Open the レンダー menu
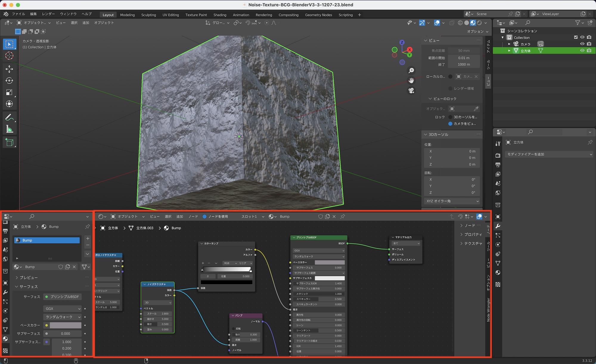Screen dimensions: 596x364 click(x=48, y=14)
